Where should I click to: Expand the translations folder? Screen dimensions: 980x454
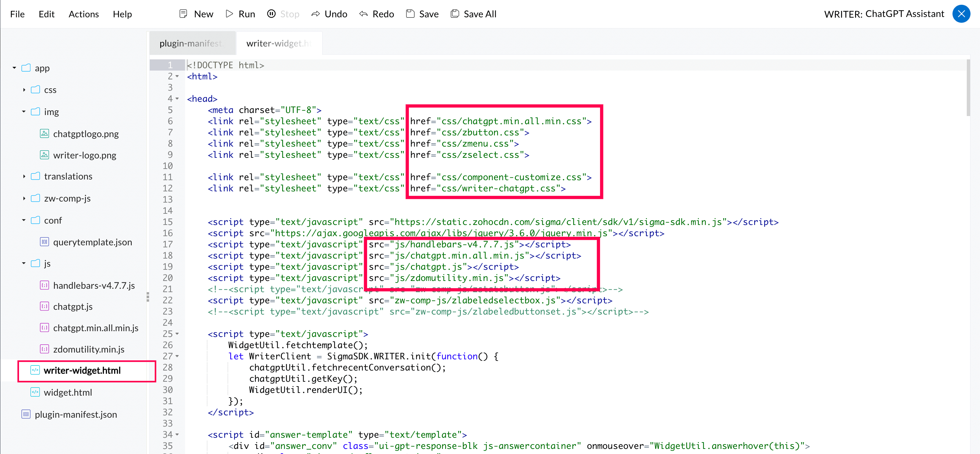24,176
